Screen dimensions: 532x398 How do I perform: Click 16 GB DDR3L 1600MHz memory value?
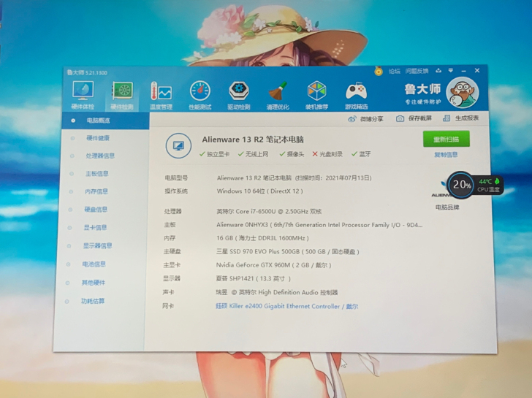pos(262,238)
